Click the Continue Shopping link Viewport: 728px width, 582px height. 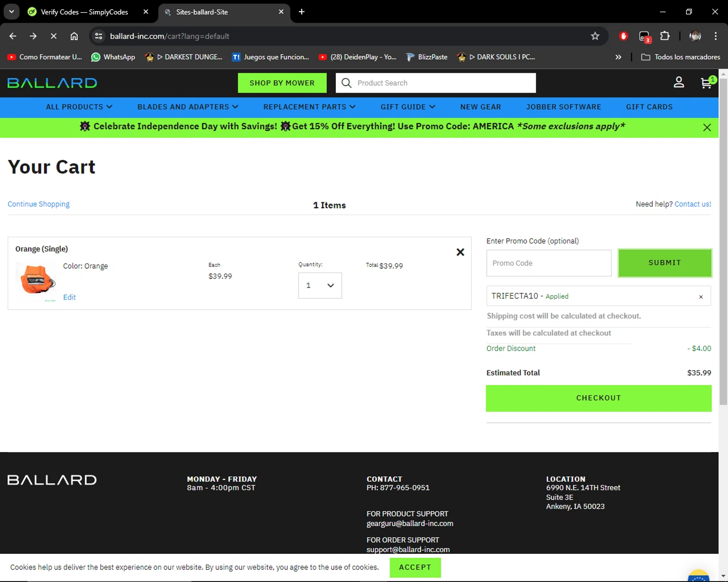[x=39, y=204]
